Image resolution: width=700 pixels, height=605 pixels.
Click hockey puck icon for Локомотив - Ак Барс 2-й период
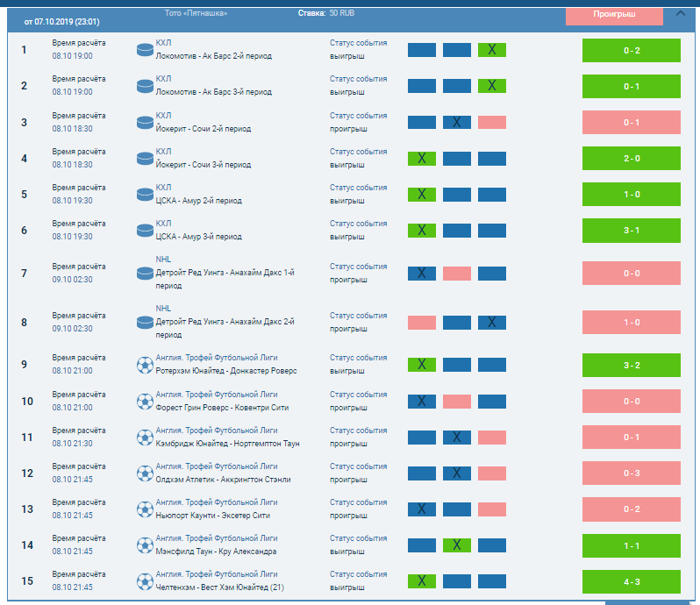[145, 50]
